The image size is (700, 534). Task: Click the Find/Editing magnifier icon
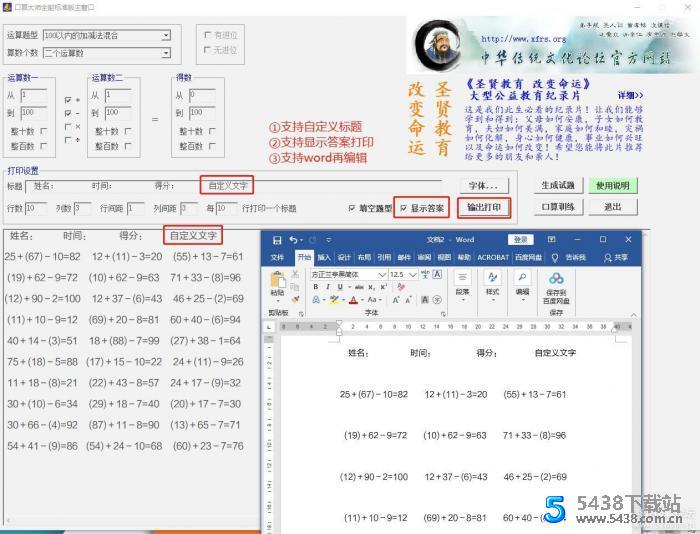click(522, 279)
